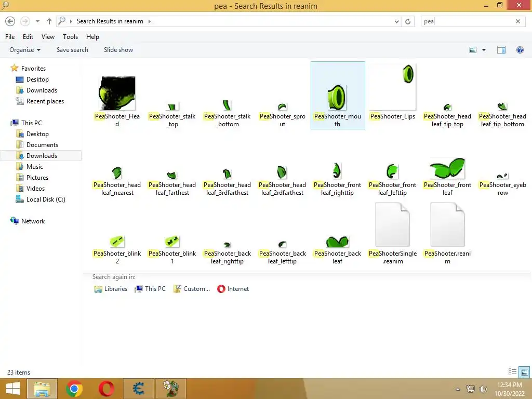Select PeaShooter_backleaf_lefttip file
Screen dimensions: 532x399
pyautogui.click(x=282, y=244)
